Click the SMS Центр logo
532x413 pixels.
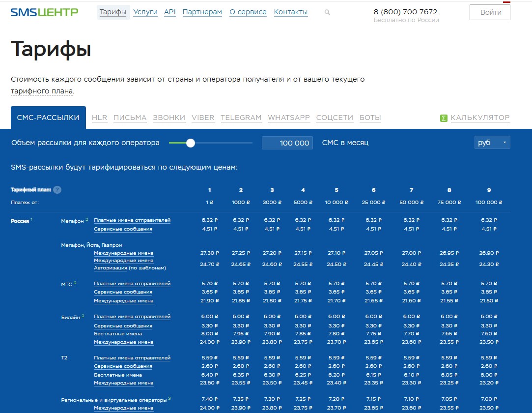click(44, 12)
